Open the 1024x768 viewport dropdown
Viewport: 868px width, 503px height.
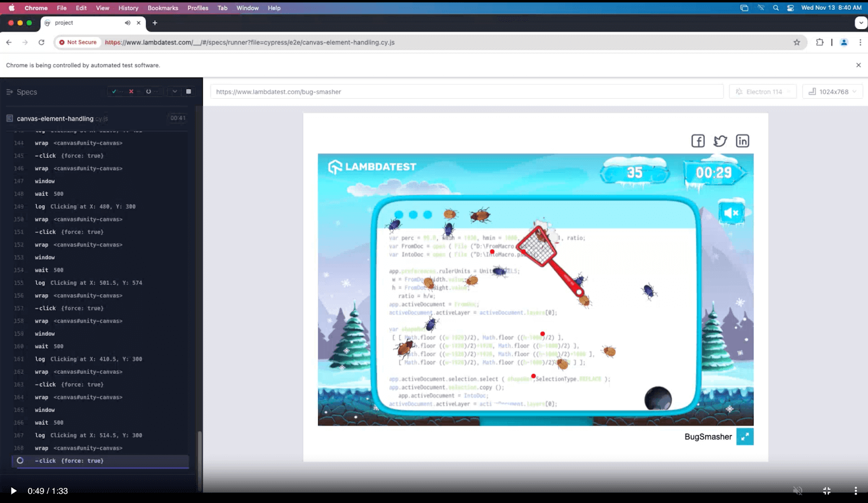tap(832, 92)
